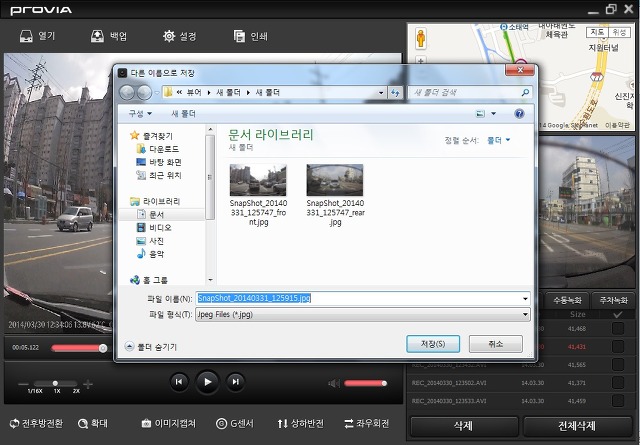
Task: Play the video in Provia
Action: click(x=207, y=382)
